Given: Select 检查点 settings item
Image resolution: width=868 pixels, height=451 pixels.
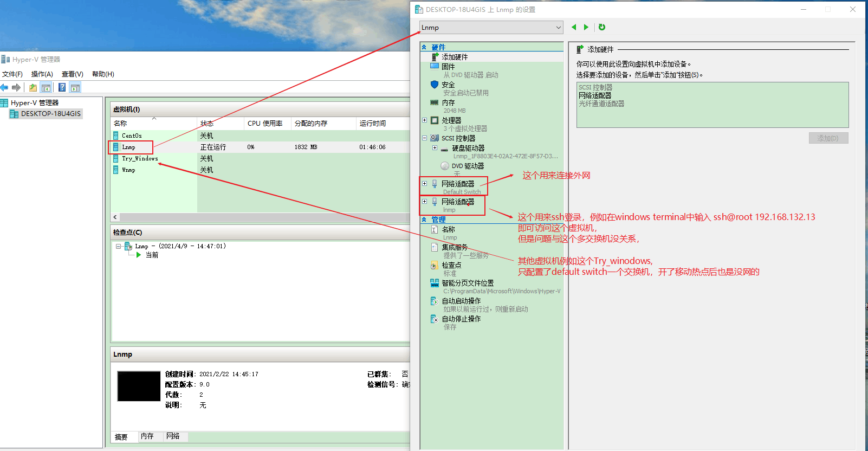Looking at the screenshot, I should 451,265.
